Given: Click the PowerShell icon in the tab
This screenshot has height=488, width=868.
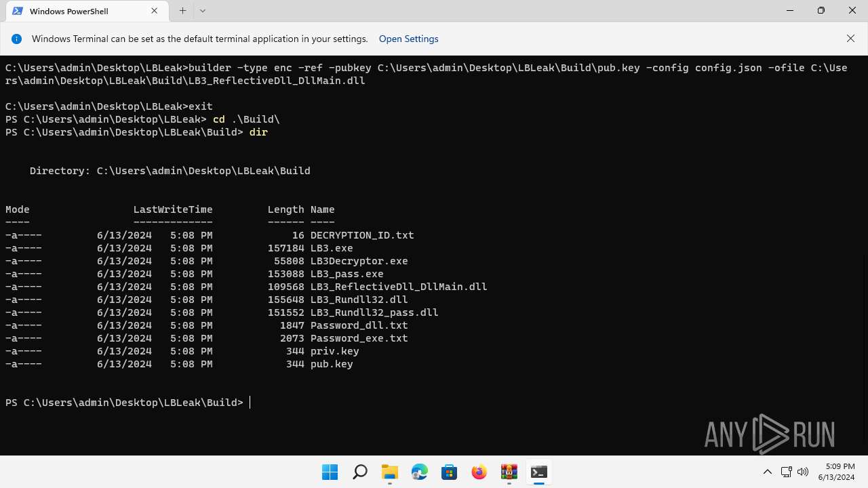Looking at the screenshot, I should 18,11.
